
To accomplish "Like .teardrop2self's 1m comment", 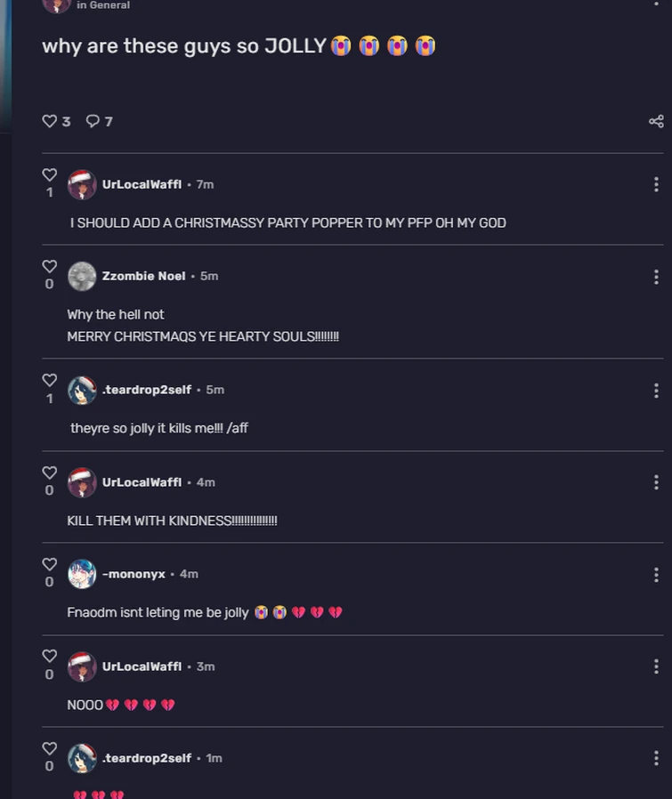I will [50, 748].
